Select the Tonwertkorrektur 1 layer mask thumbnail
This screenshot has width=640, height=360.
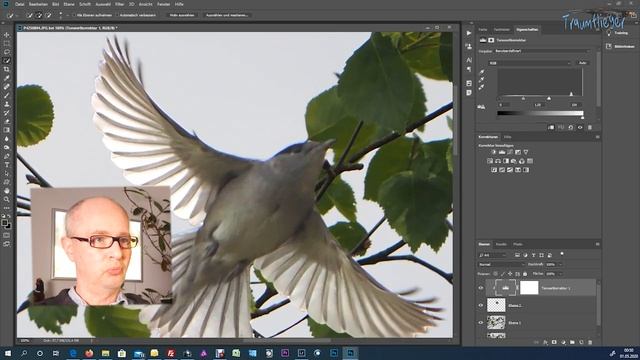coord(529,288)
